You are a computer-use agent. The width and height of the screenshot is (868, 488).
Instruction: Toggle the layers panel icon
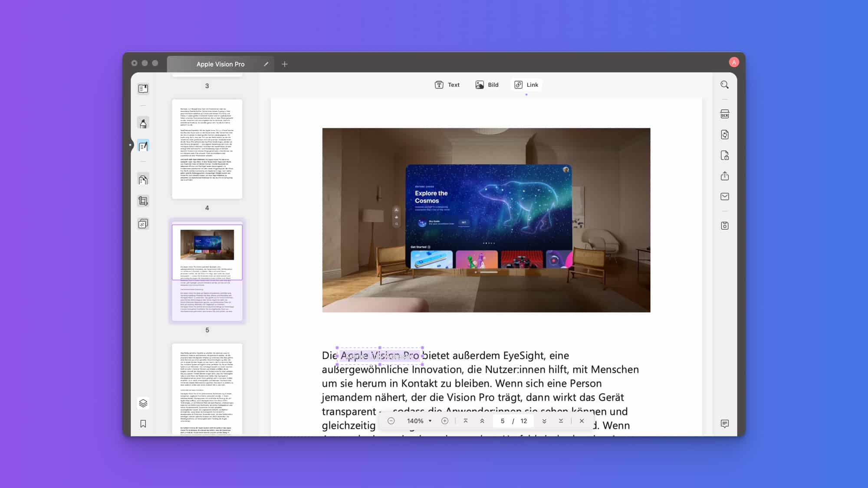tap(143, 403)
